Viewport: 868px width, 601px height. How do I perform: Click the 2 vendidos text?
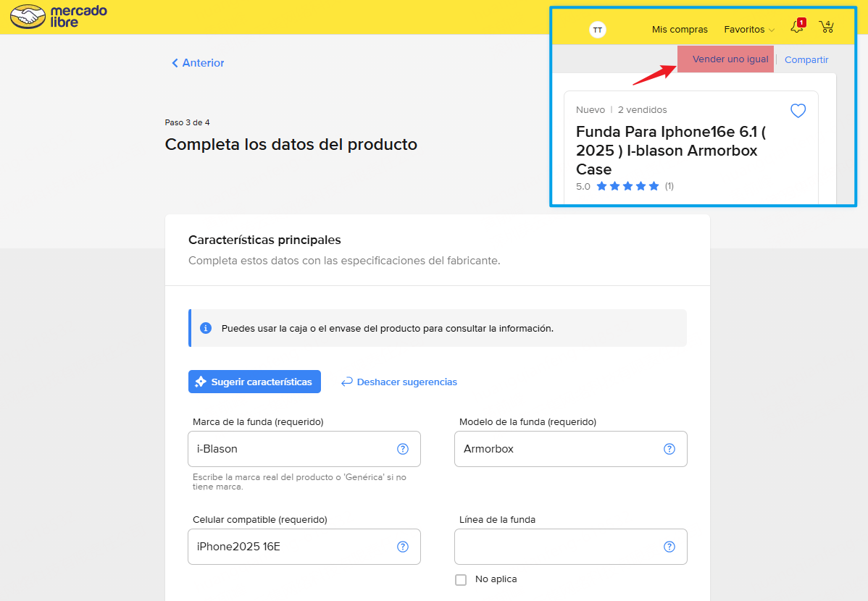tap(642, 109)
